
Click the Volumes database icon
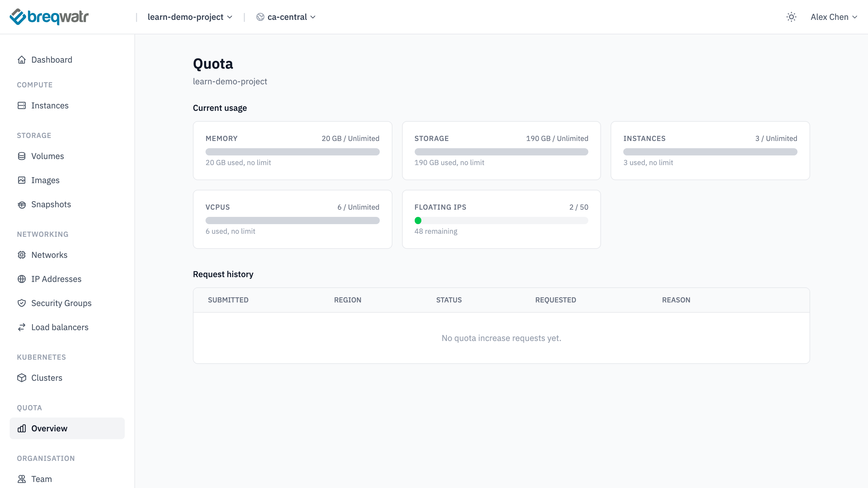pos(22,156)
